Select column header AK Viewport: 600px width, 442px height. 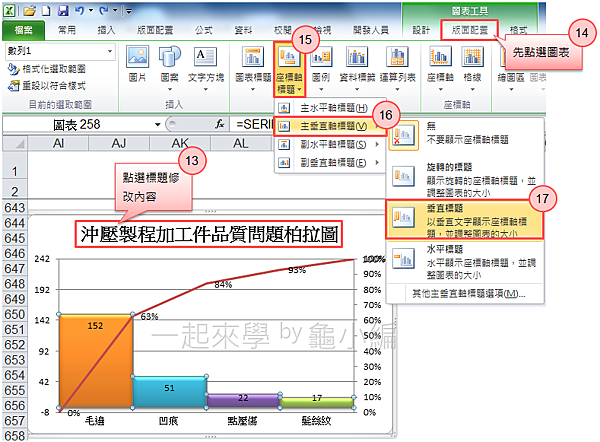(x=180, y=144)
